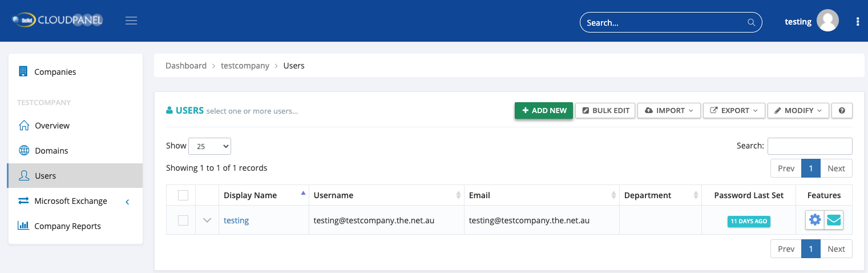
Task: Click the user icon beside USERS heading
Action: click(x=169, y=110)
